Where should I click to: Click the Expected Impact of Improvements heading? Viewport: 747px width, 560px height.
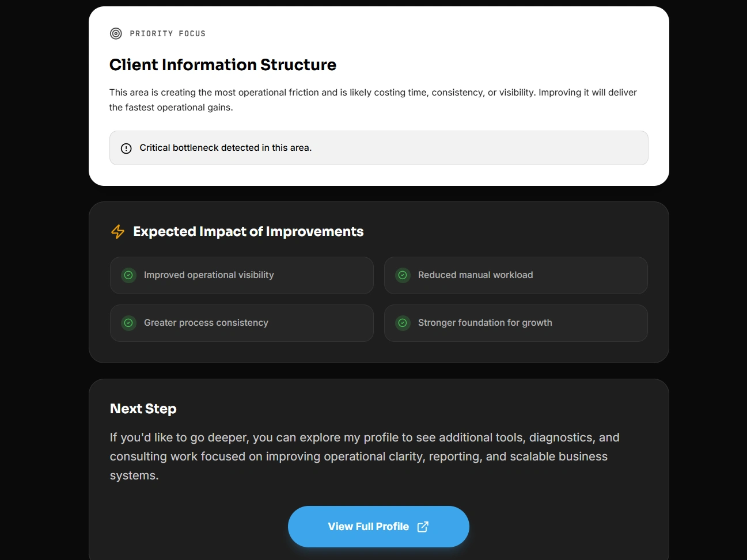pos(248,231)
